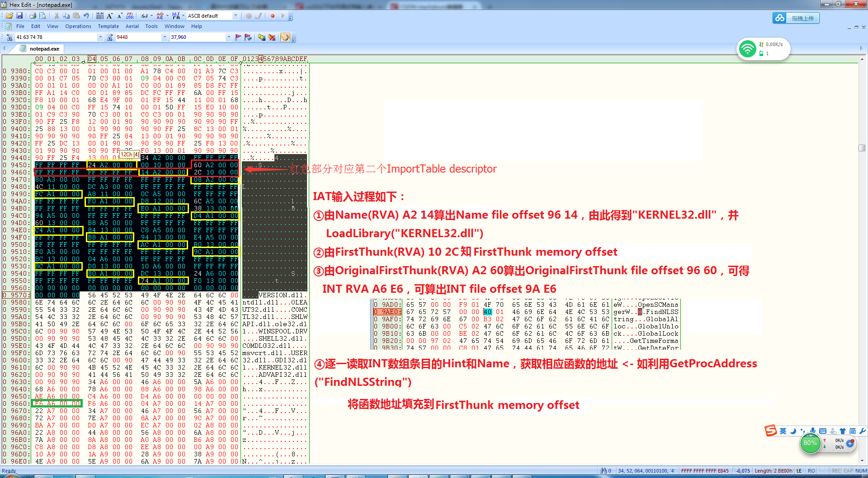Click the 80% green memory accelerator ball
The width and height of the screenshot is (868, 478).
click(x=810, y=443)
